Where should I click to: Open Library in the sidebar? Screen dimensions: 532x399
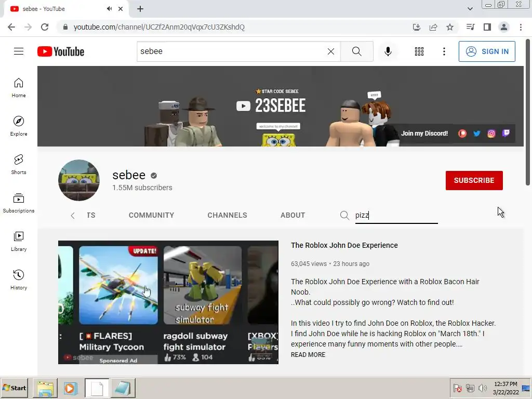[19, 242]
